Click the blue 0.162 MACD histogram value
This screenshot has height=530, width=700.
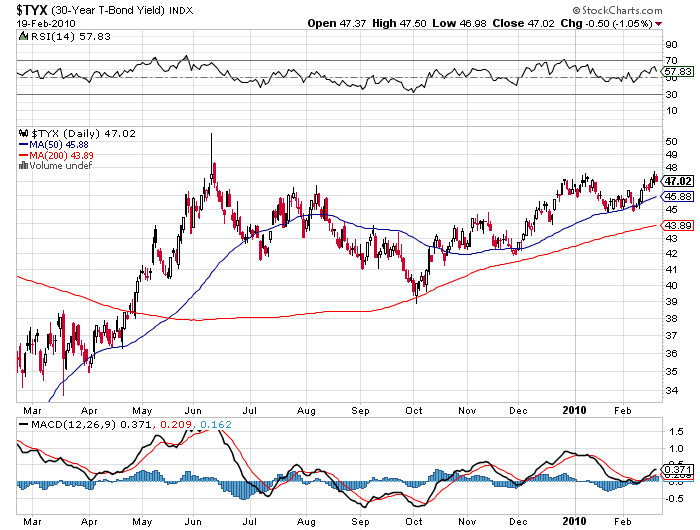coord(216,424)
